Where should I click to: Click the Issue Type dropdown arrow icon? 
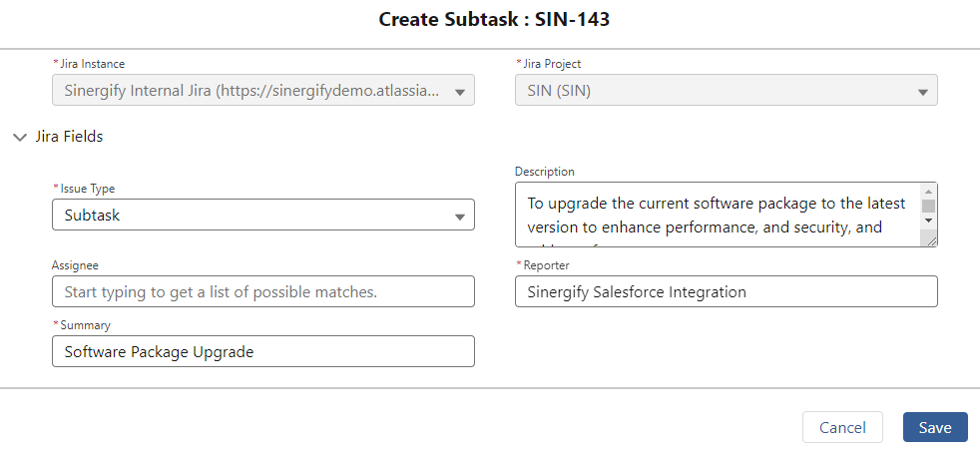coord(459,217)
